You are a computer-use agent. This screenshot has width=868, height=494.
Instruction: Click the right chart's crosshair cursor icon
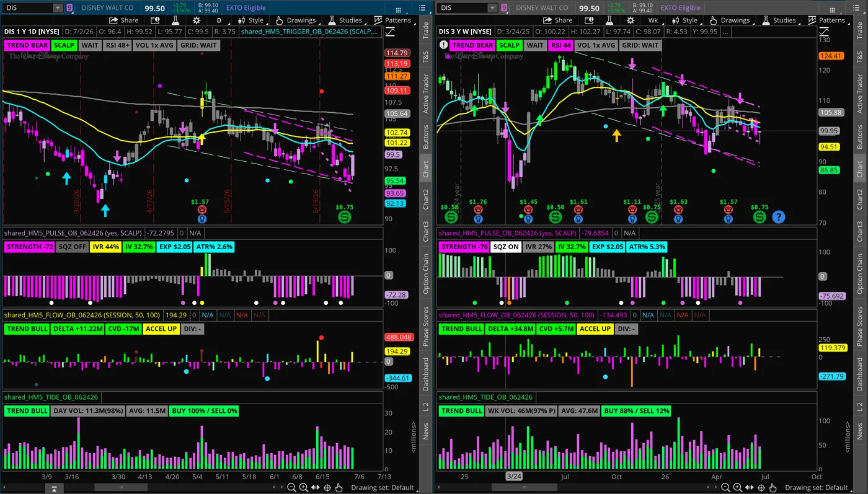pyautogui.click(x=761, y=487)
